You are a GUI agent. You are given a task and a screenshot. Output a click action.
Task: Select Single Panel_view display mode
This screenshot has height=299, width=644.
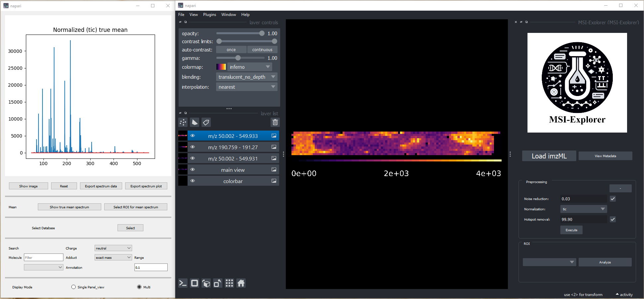pos(74,287)
